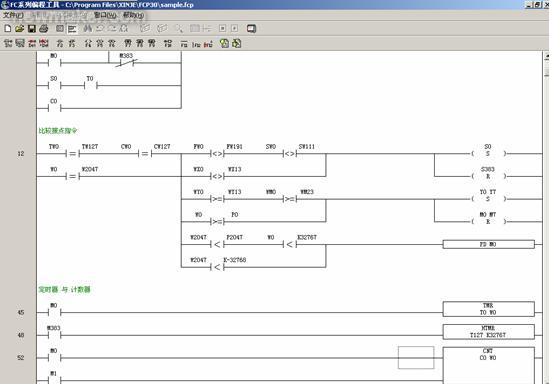Create a new file from the toolbar
The image size is (549, 384).
pyautogui.click(x=8, y=29)
